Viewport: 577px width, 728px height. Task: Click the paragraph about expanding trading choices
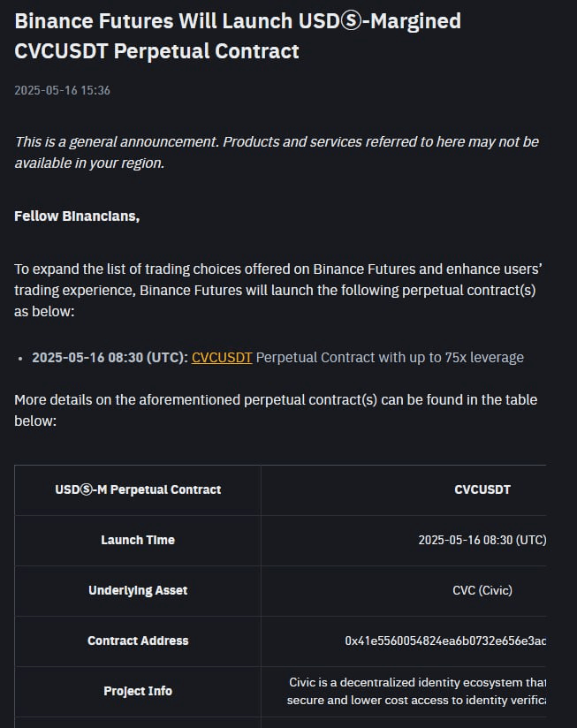(278, 290)
